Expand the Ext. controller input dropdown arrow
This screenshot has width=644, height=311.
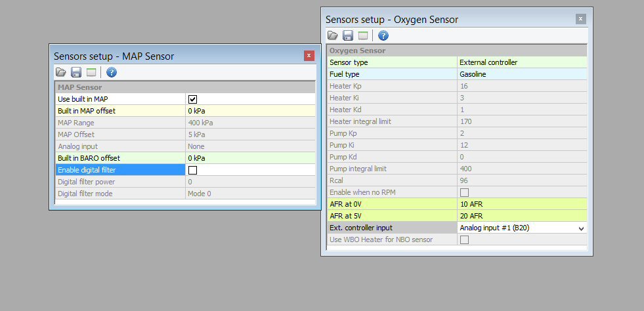point(580,228)
